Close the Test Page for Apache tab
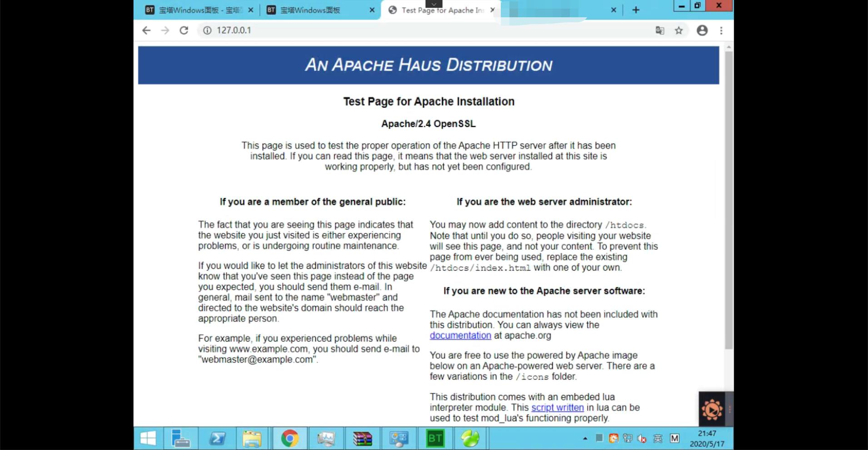This screenshot has width=868, height=450. pyautogui.click(x=493, y=10)
